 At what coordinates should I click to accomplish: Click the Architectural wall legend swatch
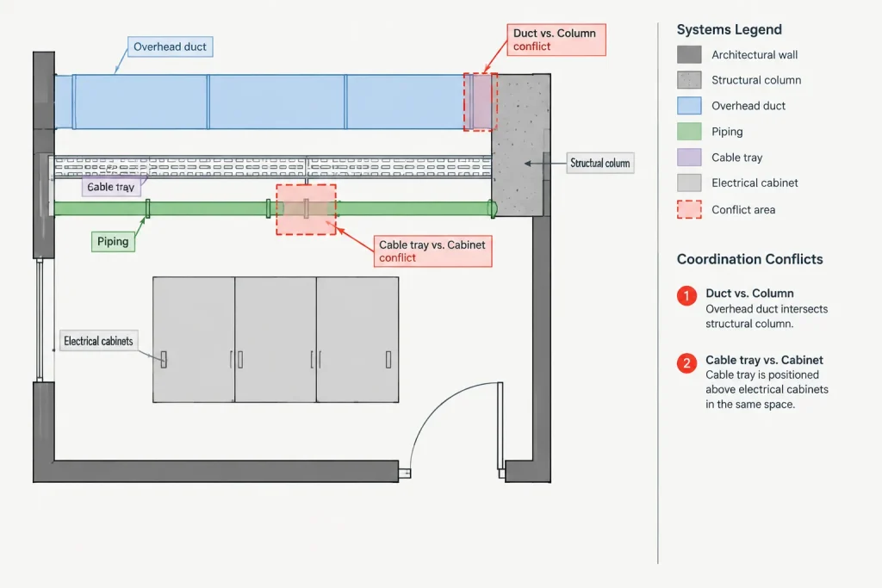pos(689,54)
